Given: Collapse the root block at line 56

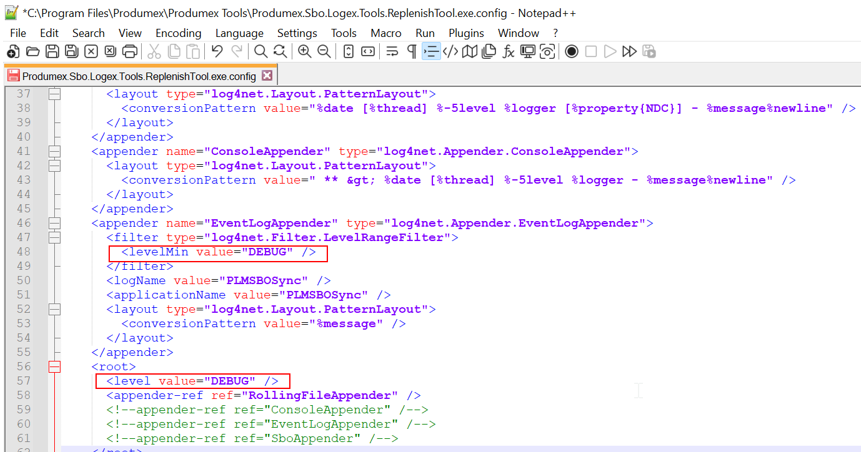Looking at the screenshot, I should pyautogui.click(x=54, y=366).
